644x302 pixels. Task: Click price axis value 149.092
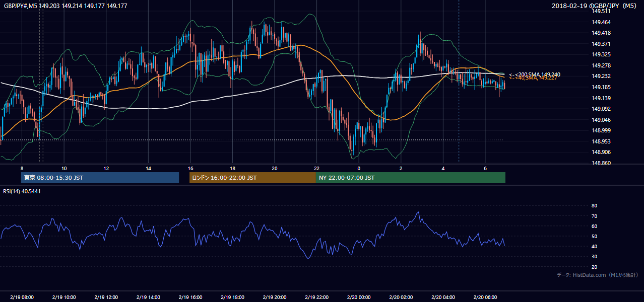point(601,109)
